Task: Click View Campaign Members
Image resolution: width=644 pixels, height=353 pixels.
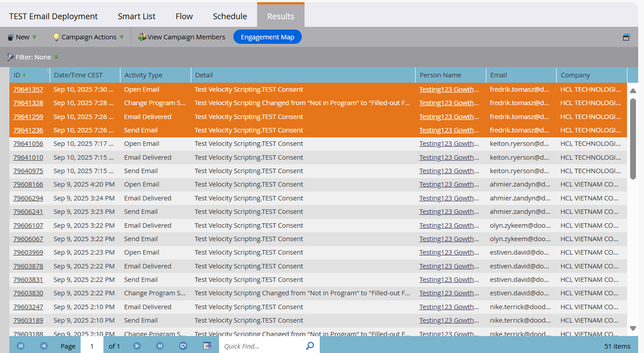Action: click(x=182, y=37)
